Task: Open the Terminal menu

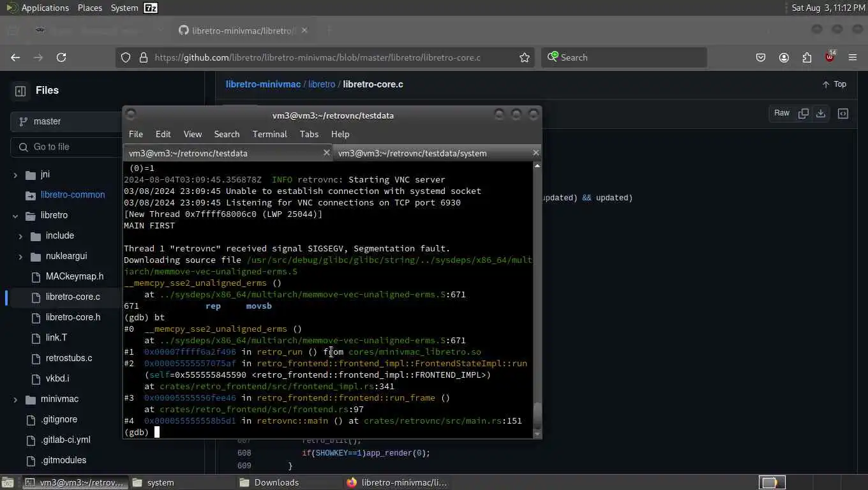Action: tap(269, 134)
